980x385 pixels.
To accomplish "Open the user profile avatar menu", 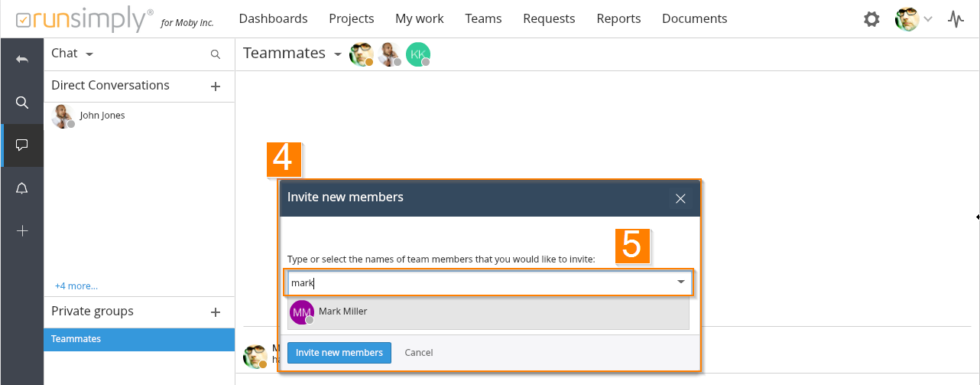I will click(913, 19).
